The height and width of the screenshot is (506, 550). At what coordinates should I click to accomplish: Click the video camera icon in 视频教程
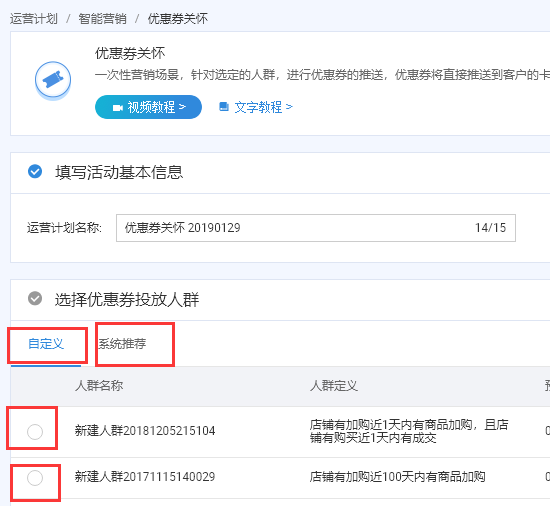click(118, 107)
